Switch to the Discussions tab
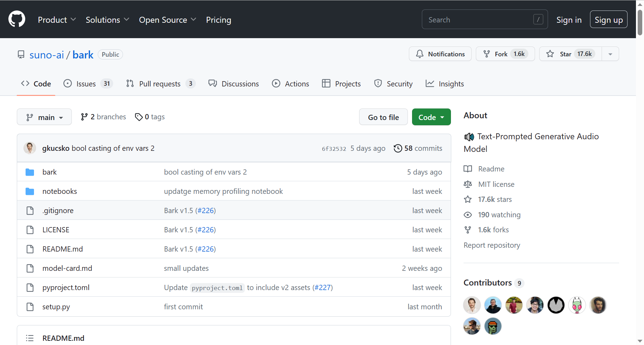The height and width of the screenshot is (345, 644). (x=233, y=84)
